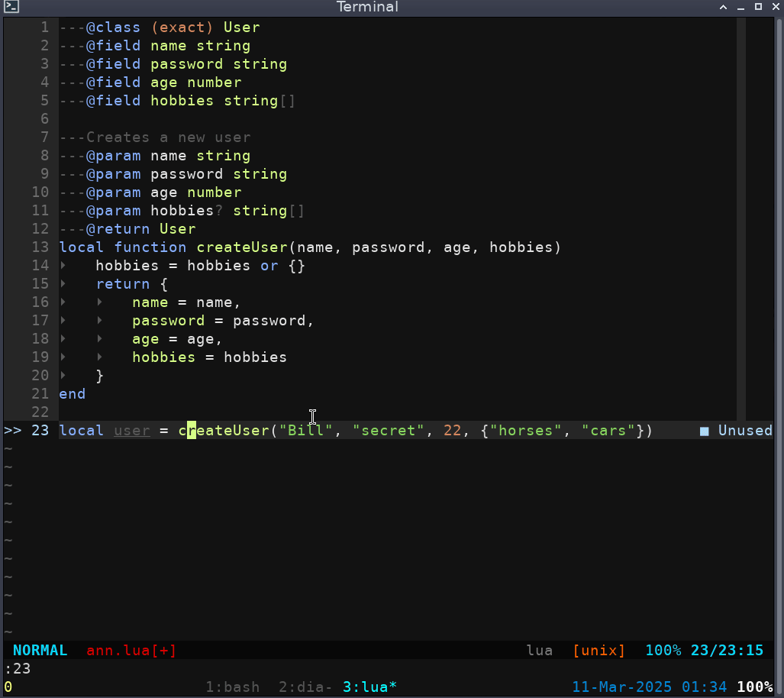Click the "secret" string argument
This screenshot has height=698, width=784.
pyautogui.click(x=388, y=430)
